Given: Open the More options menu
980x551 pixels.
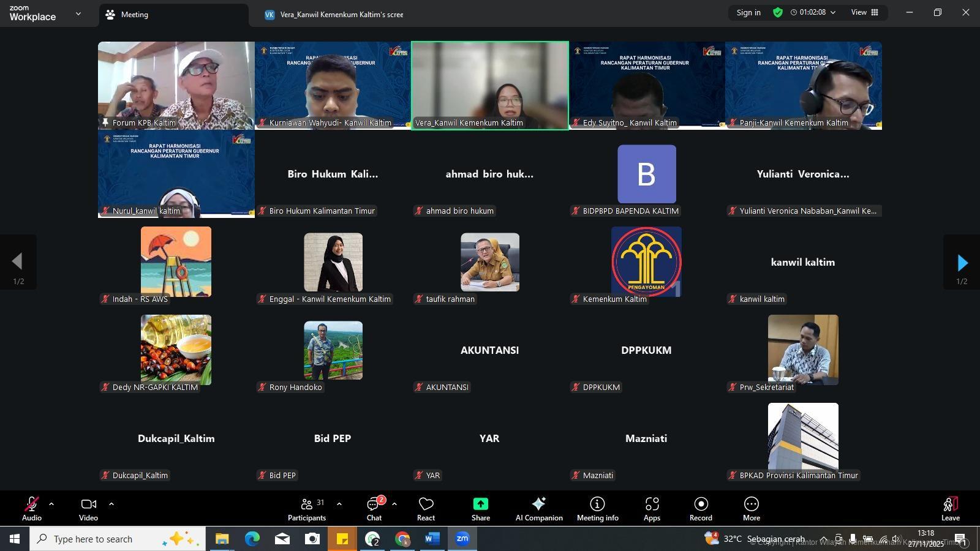Looking at the screenshot, I should pos(752,508).
